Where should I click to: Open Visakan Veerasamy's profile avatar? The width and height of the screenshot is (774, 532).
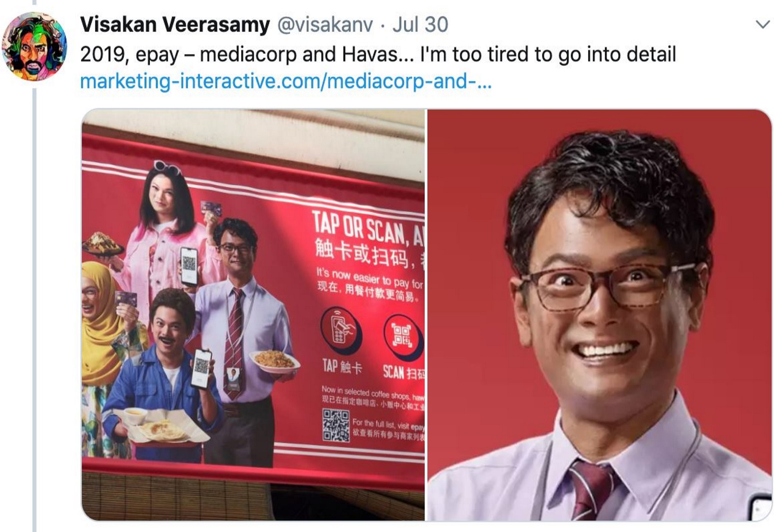tap(34, 46)
